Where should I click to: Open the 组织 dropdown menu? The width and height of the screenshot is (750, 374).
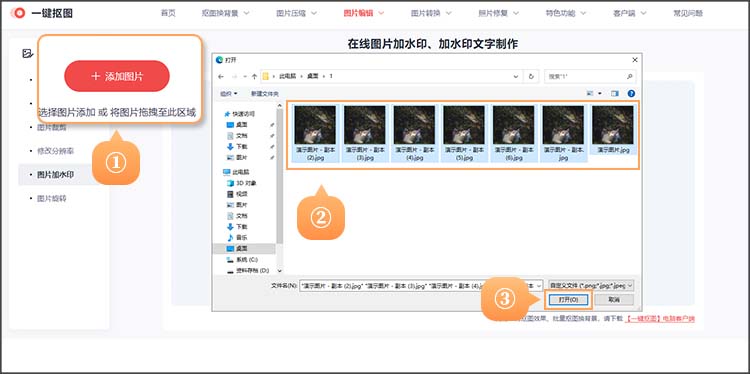[229, 94]
